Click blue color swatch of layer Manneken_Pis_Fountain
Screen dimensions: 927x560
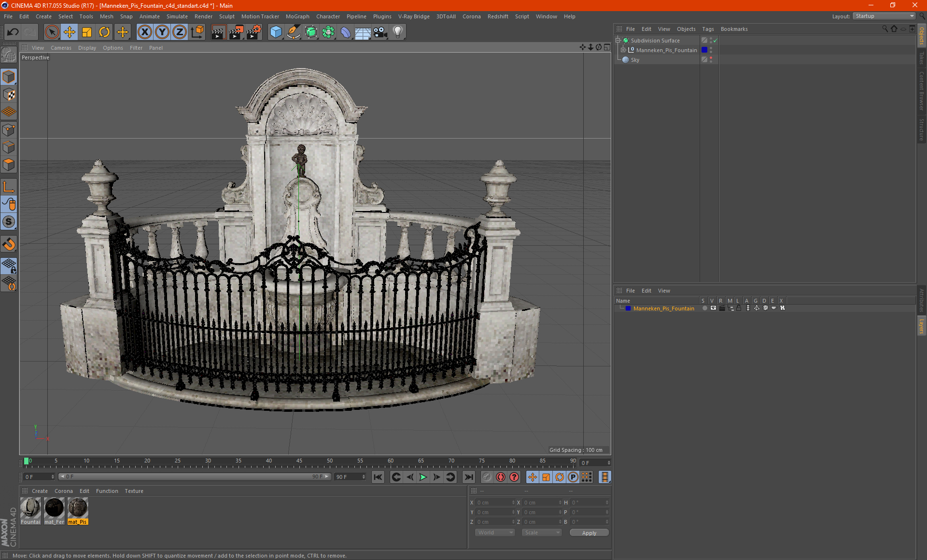click(x=628, y=308)
